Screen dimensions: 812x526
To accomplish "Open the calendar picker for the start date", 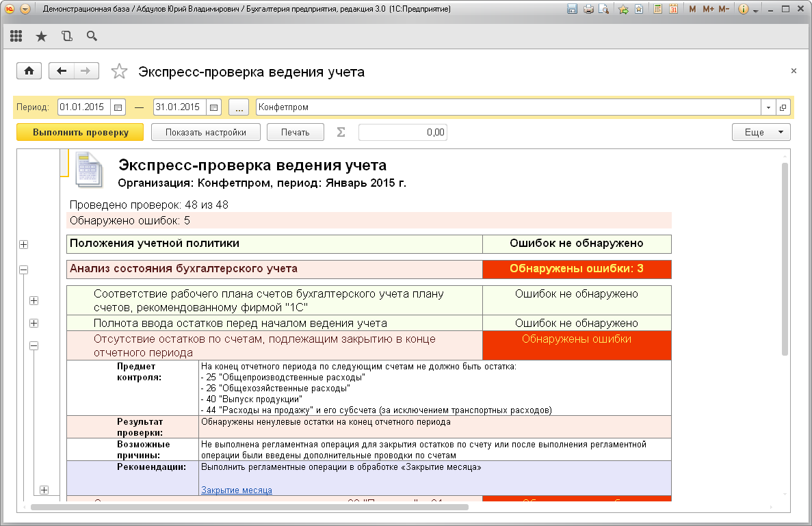I will pyautogui.click(x=118, y=107).
